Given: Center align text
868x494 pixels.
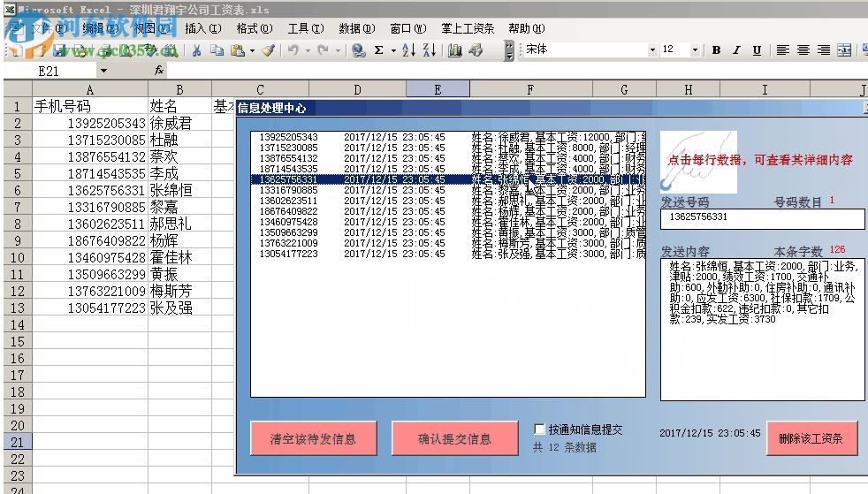Looking at the screenshot, I should point(803,50).
